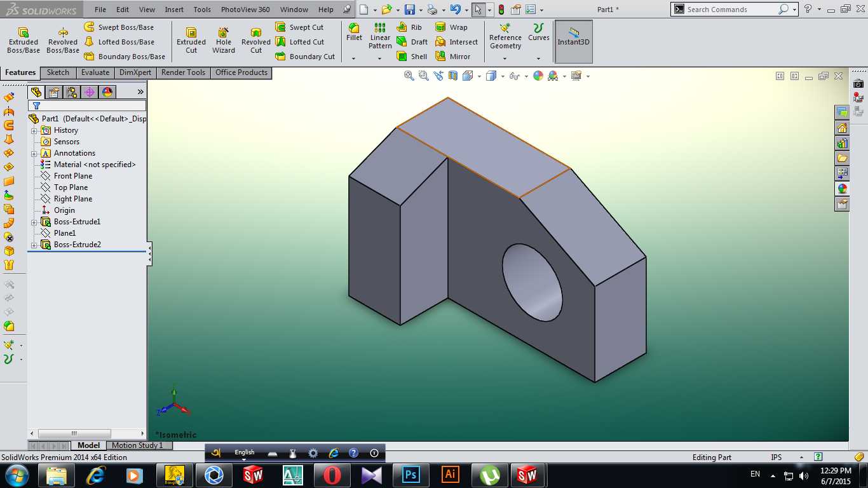
Task: Open Illustrator from the taskbar
Action: tap(451, 475)
